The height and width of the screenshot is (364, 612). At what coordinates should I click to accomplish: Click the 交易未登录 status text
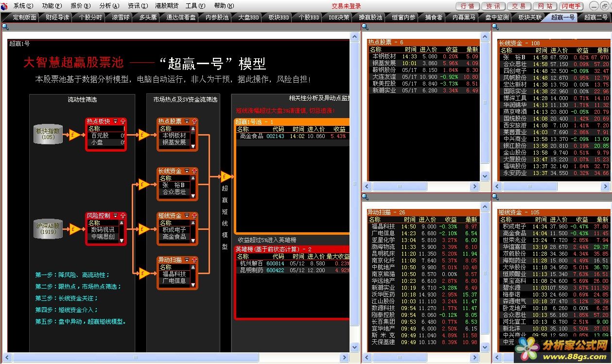click(x=346, y=6)
